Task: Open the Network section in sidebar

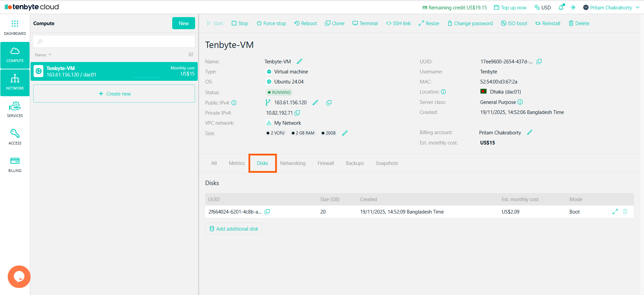Action: click(x=15, y=83)
